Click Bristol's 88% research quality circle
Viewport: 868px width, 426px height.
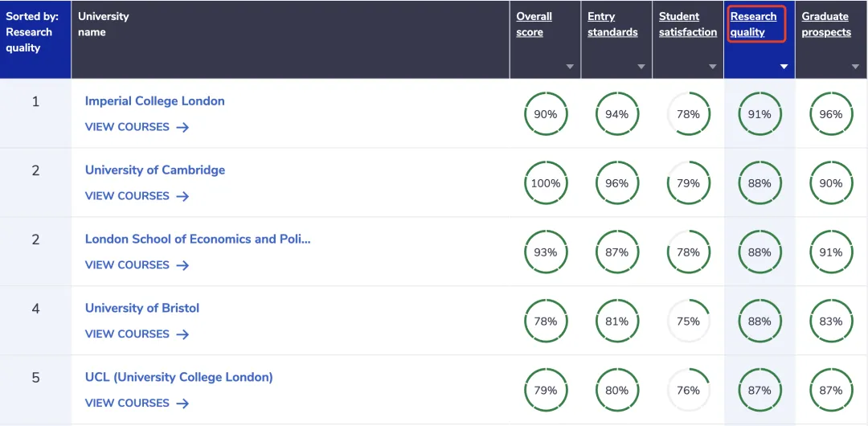pyautogui.click(x=759, y=322)
